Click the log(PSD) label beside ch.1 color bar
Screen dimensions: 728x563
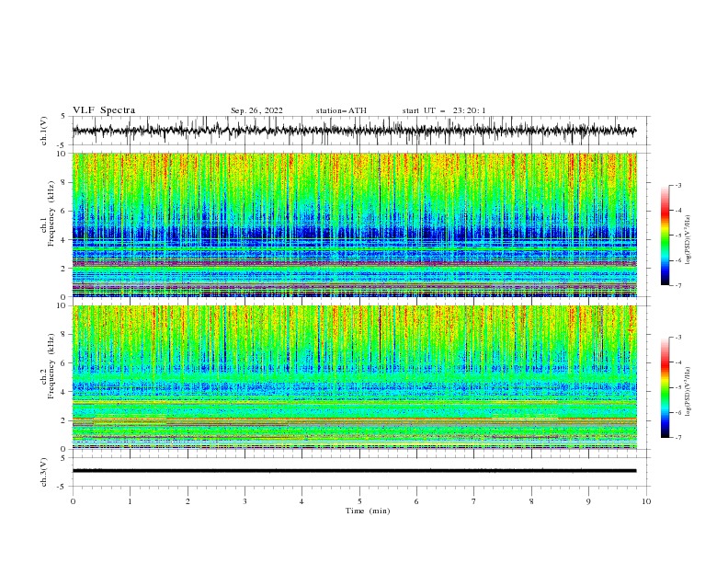point(688,239)
